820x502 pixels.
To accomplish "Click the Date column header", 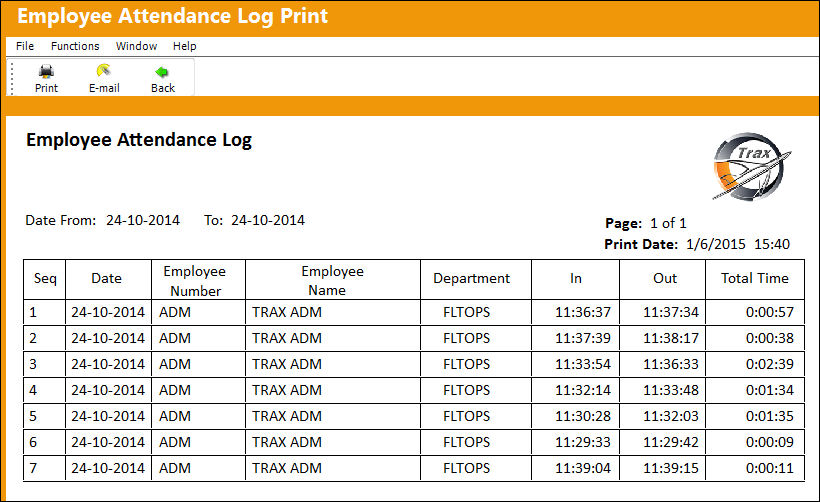I will tap(107, 279).
